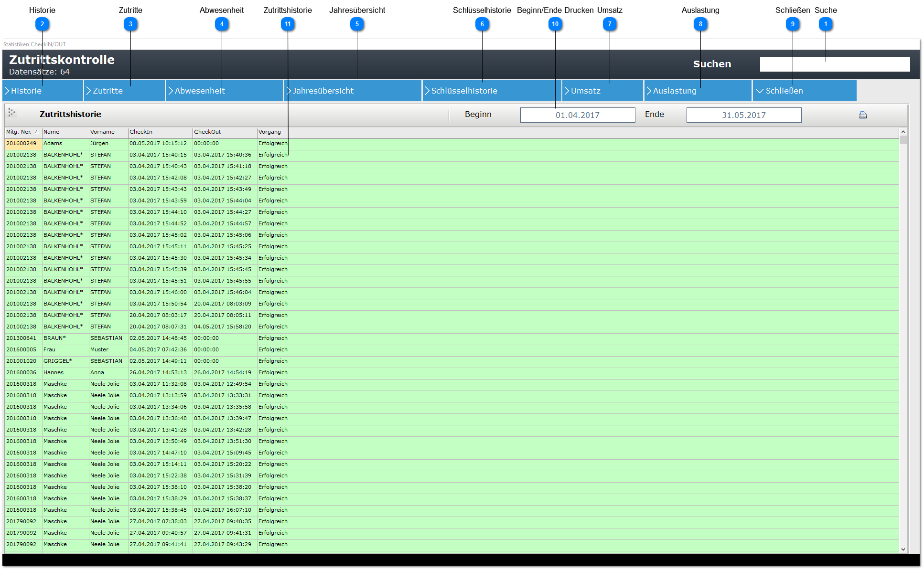Image resolution: width=924 pixels, height=570 pixels.
Task: Click the Beginn date field 01.04.2017
Action: [x=578, y=115]
